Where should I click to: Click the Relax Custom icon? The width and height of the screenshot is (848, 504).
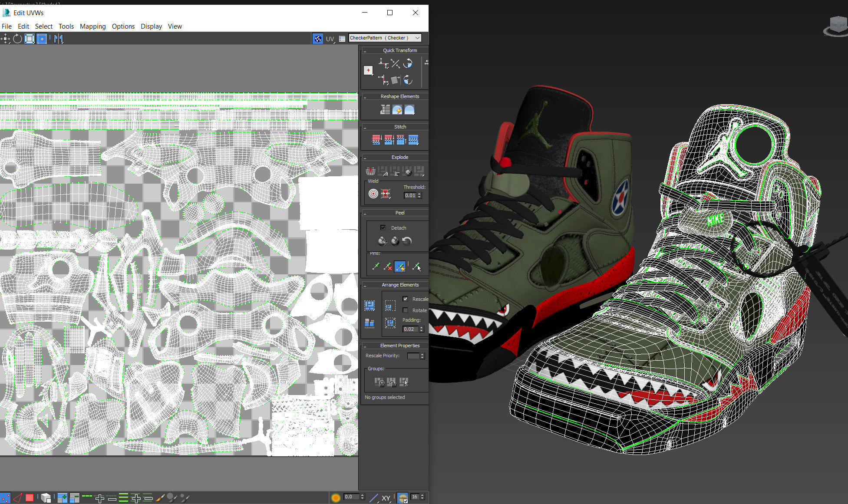(x=409, y=109)
